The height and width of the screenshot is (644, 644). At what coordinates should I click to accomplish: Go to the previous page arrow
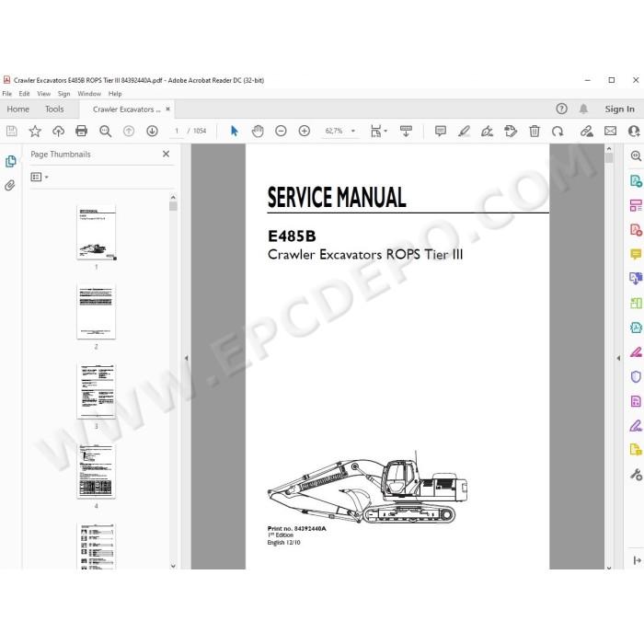[129, 131]
